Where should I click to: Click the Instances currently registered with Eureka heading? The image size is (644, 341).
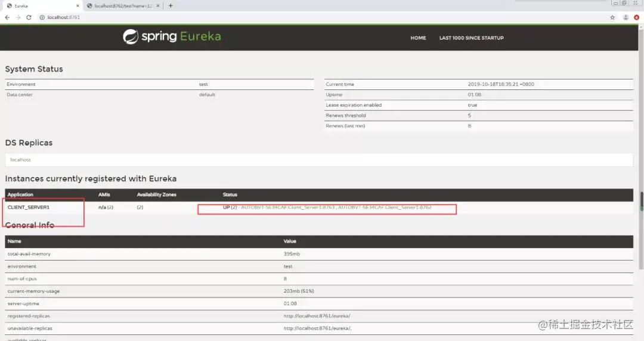[91, 179]
